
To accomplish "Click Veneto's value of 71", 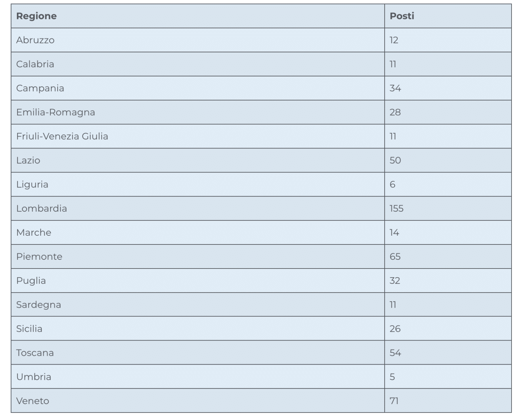I will coord(394,401).
